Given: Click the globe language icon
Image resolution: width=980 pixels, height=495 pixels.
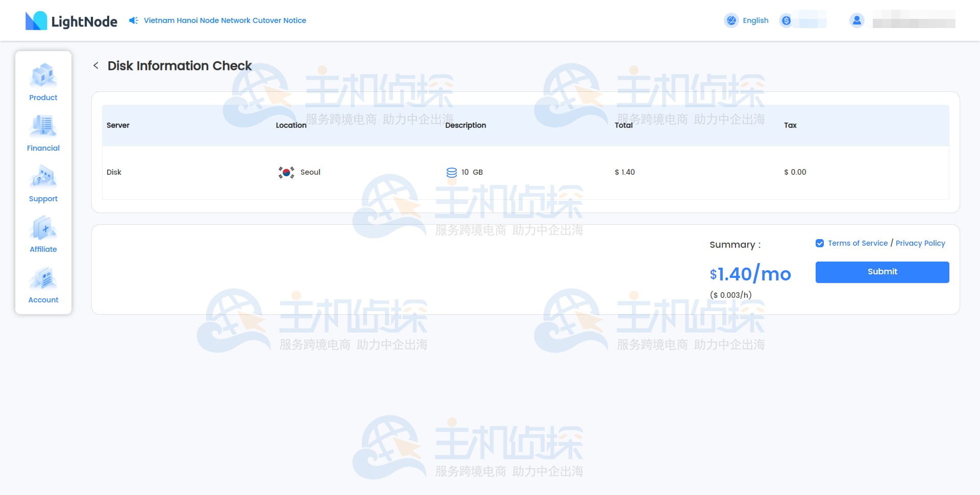Looking at the screenshot, I should 731,20.
